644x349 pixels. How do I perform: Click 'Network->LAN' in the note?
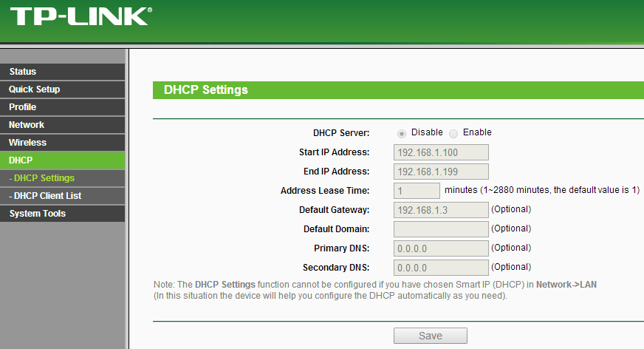[x=566, y=285]
